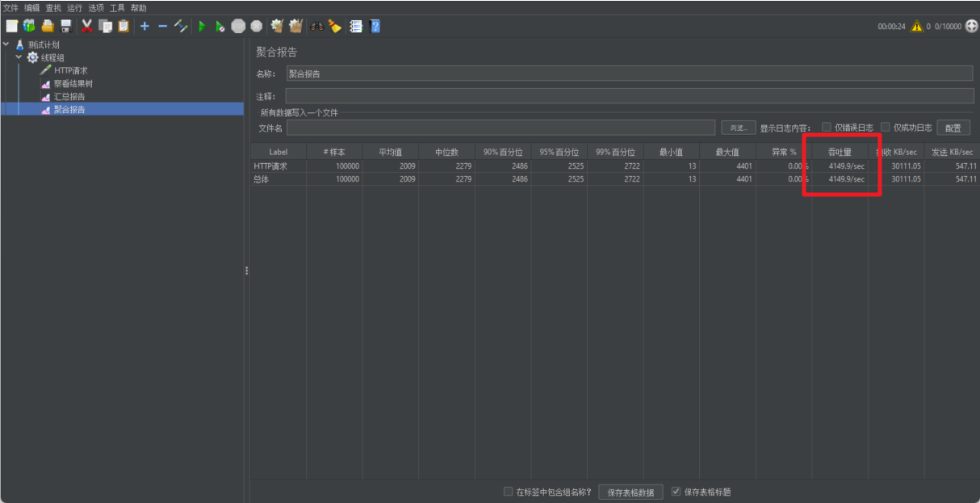
Task: Click the Label column header
Action: [279, 152]
